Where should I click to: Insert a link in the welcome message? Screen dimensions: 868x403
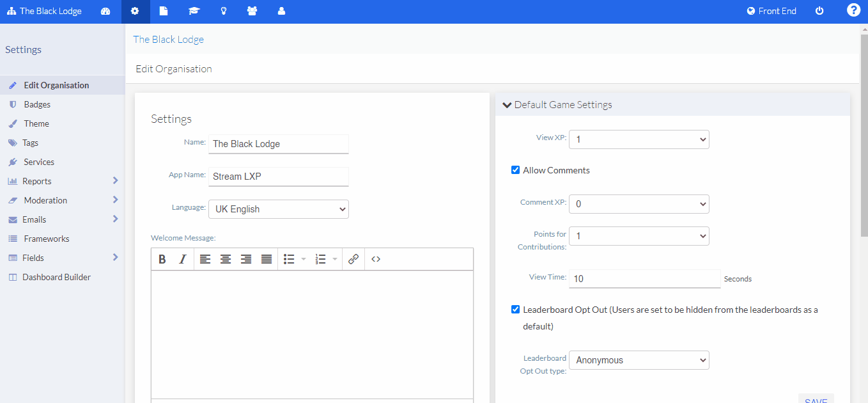click(x=353, y=258)
